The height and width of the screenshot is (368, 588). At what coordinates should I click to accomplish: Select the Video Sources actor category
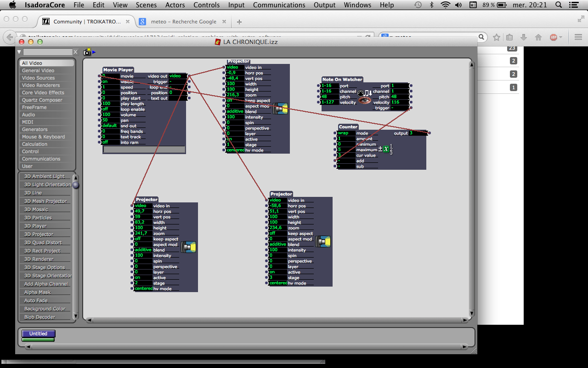(x=47, y=78)
